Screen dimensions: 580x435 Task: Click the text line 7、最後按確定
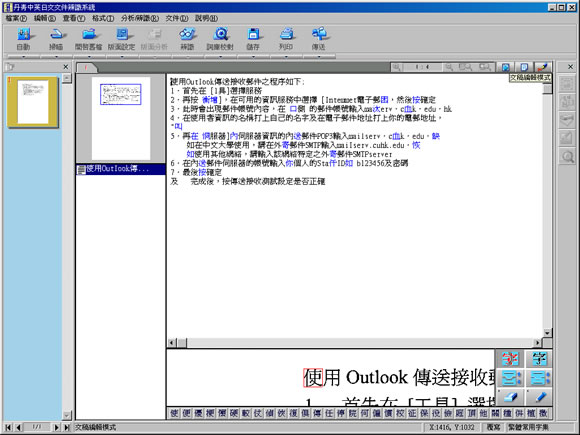point(196,172)
